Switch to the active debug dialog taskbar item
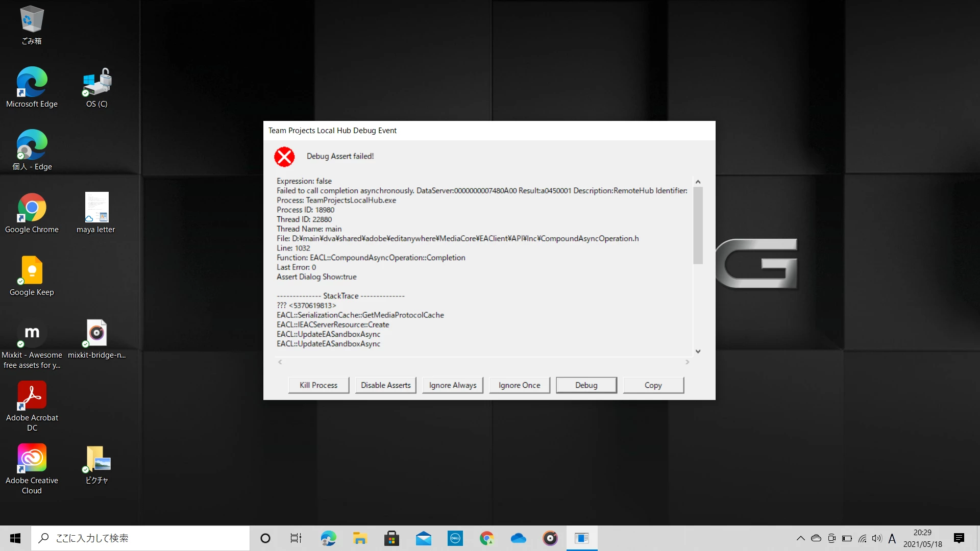The image size is (980, 551). pyautogui.click(x=582, y=538)
